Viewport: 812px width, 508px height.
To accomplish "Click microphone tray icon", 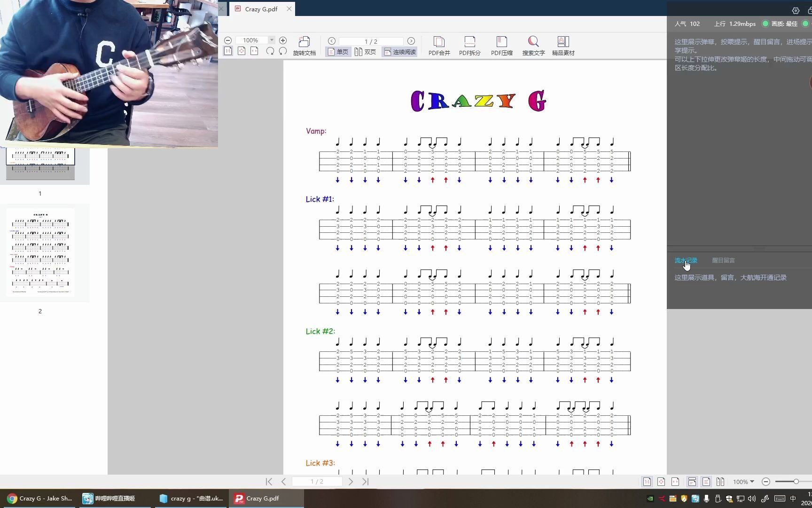I will (706, 499).
